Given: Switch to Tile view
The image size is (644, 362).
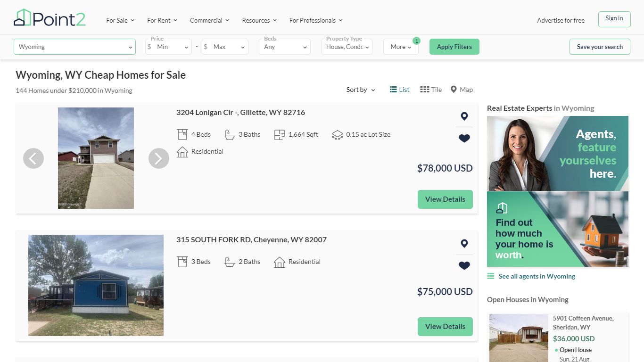Looking at the screenshot, I should click(x=431, y=90).
